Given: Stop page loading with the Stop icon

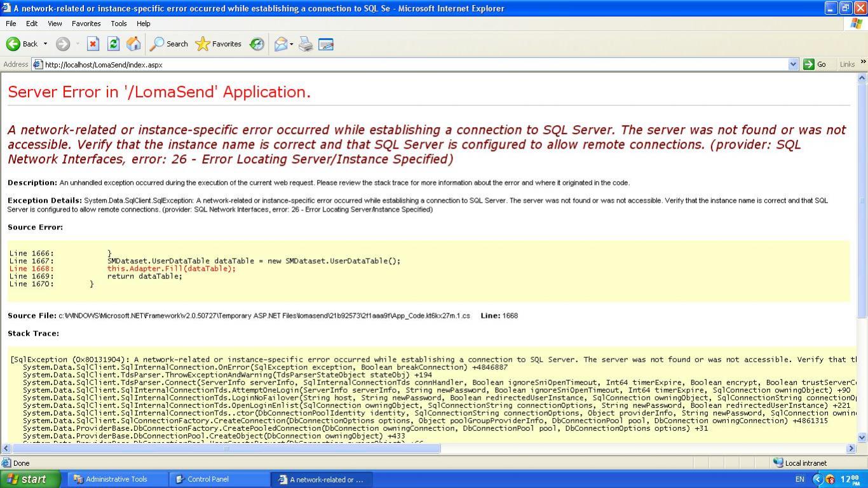Looking at the screenshot, I should (x=93, y=44).
